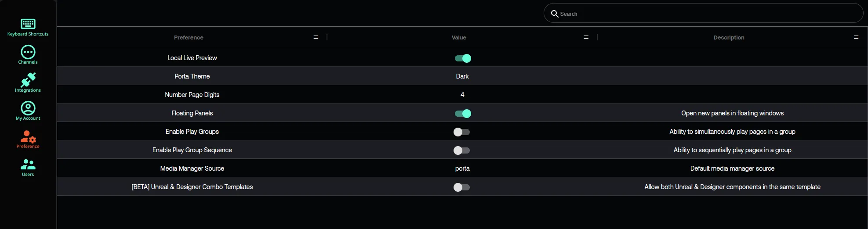
Task: Open the My Account icon
Action: 28,108
